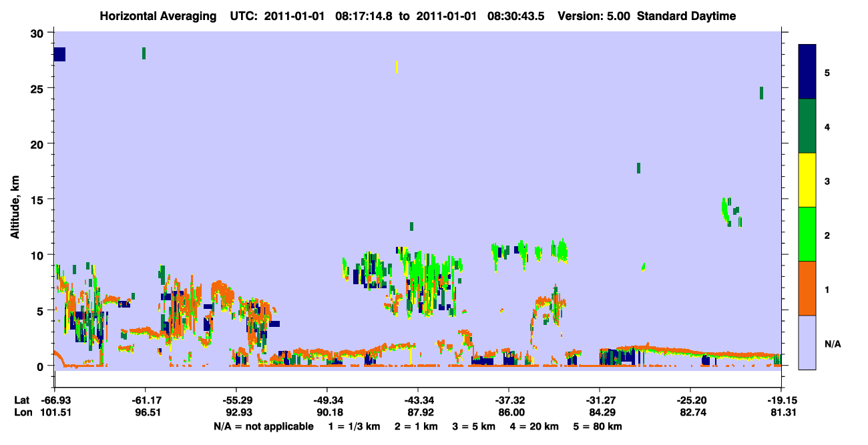This screenshot has width=868, height=445.
Task: Click the latitude value -61.17
Action: [x=145, y=400]
